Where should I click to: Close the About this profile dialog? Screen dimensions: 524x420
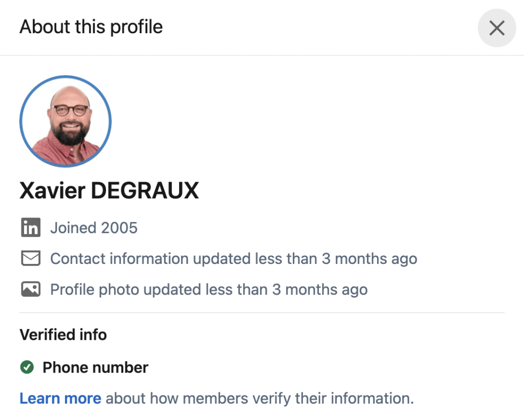[x=496, y=28]
